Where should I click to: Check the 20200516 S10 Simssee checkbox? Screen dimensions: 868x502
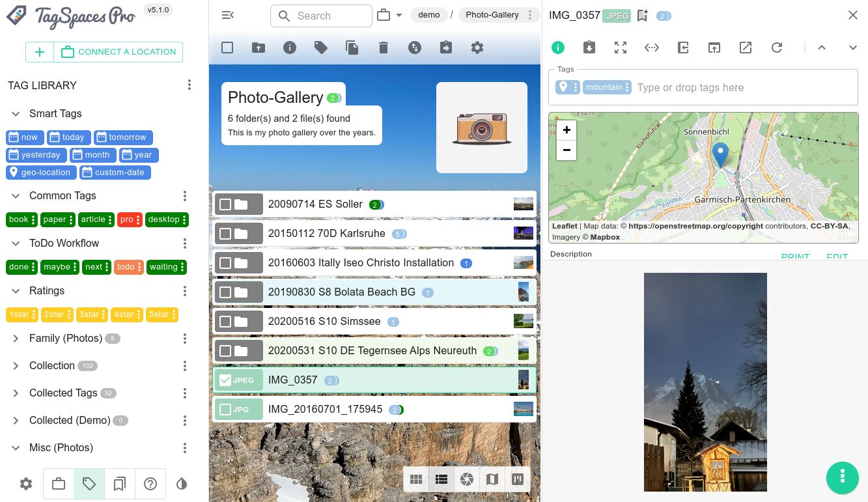[x=225, y=322]
